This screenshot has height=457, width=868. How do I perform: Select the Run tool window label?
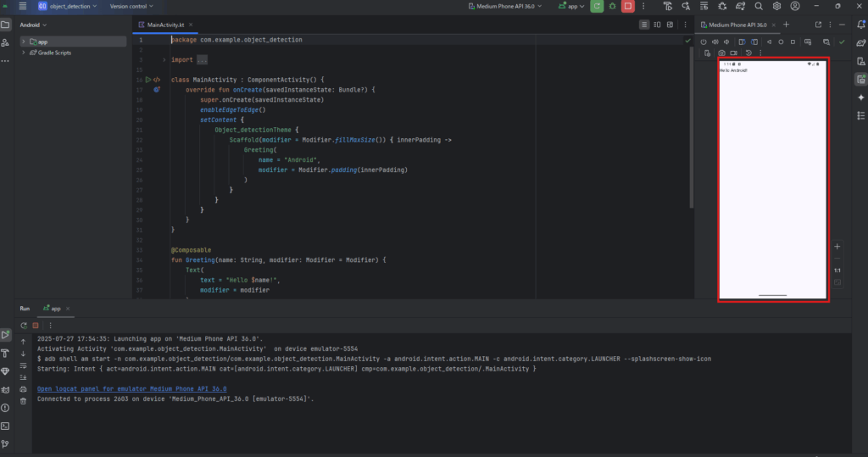(x=25, y=309)
